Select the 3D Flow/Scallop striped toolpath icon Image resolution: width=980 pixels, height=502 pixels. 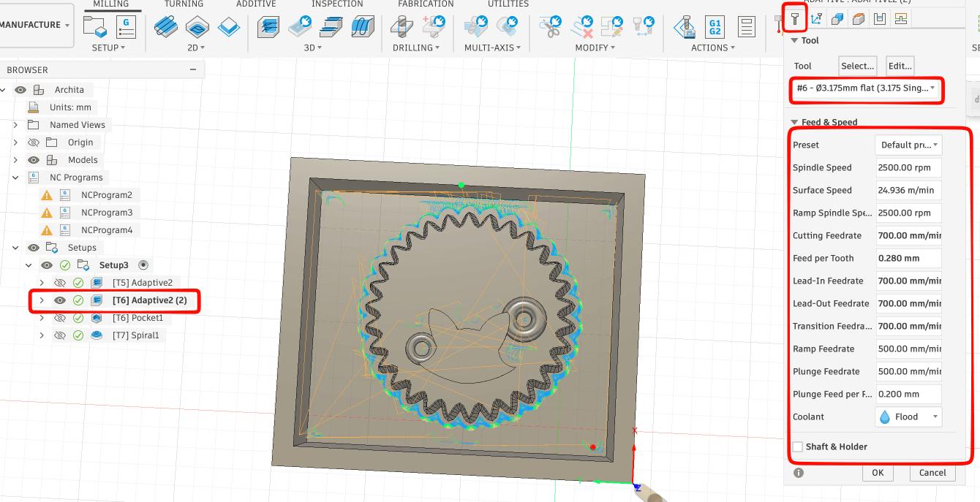click(x=363, y=27)
